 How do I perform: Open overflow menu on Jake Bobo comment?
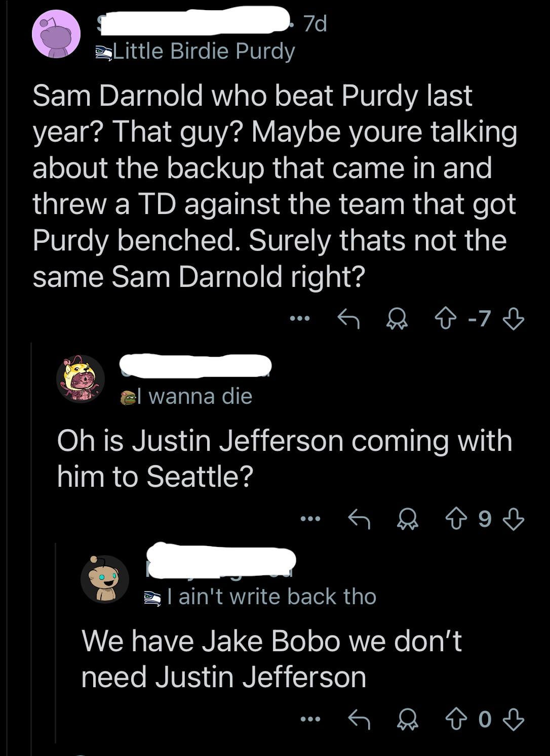(x=310, y=719)
